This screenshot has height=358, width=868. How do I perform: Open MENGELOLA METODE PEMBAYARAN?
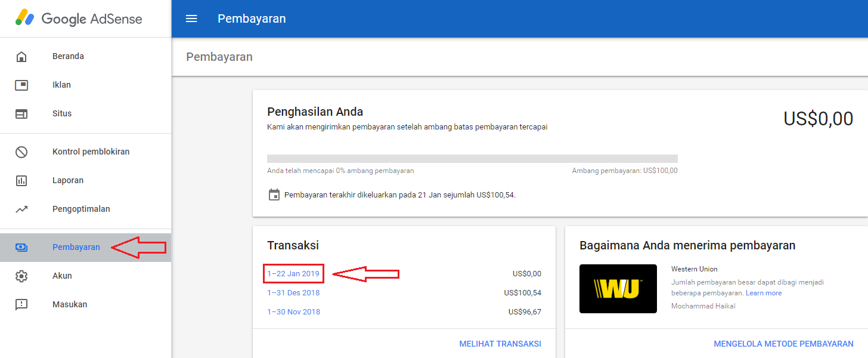click(x=783, y=343)
